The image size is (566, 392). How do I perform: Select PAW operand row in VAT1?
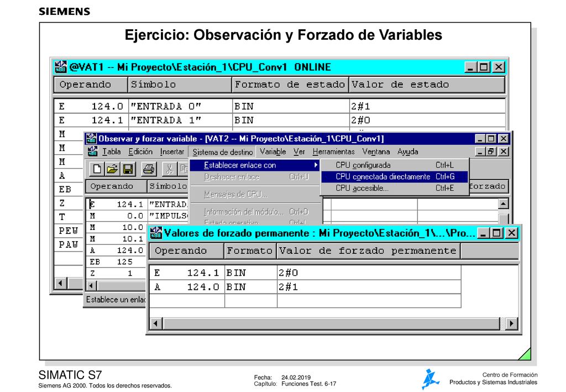[x=69, y=245]
